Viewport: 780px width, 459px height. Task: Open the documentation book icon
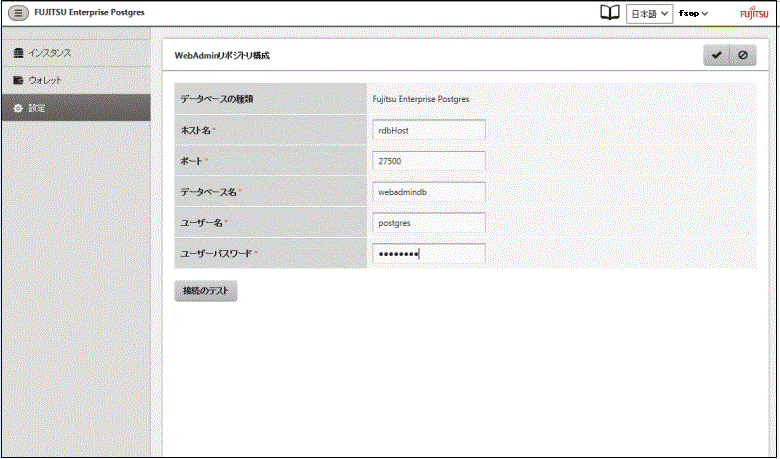pos(610,13)
